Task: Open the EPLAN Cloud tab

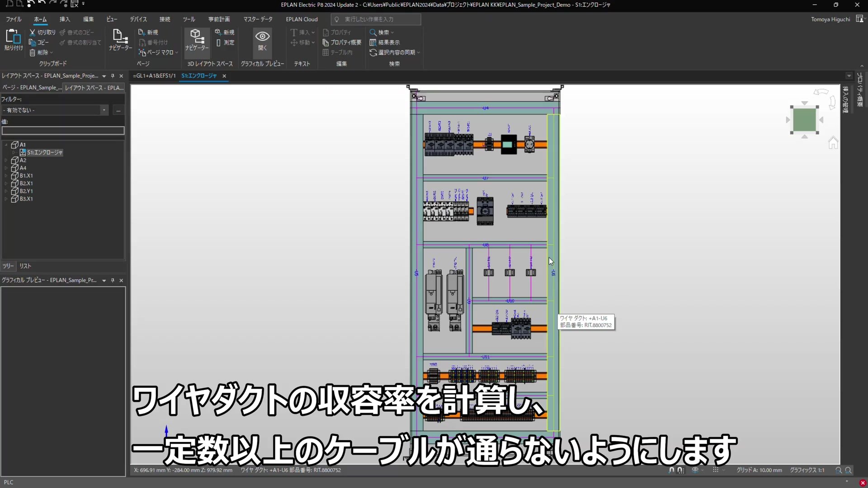Action: coord(302,19)
